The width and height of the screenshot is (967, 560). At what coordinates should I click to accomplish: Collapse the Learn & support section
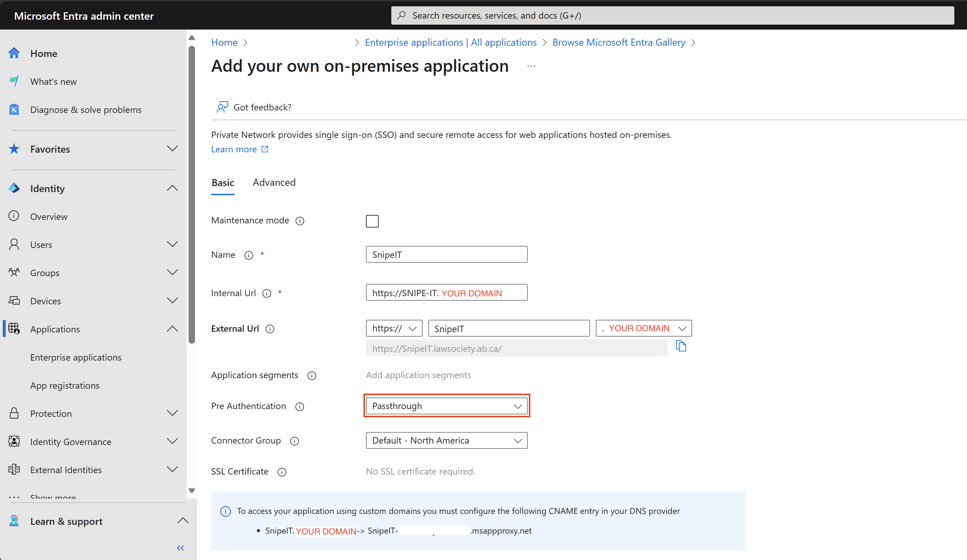(x=183, y=521)
